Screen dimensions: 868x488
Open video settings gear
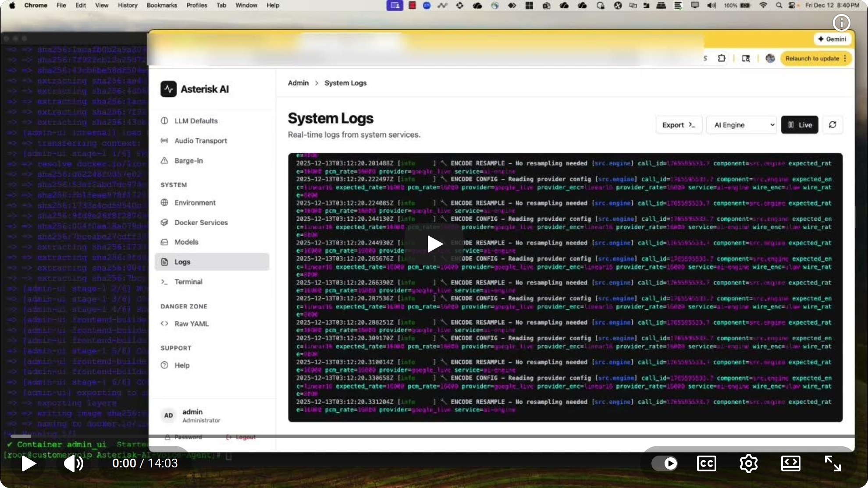click(x=748, y=463)
